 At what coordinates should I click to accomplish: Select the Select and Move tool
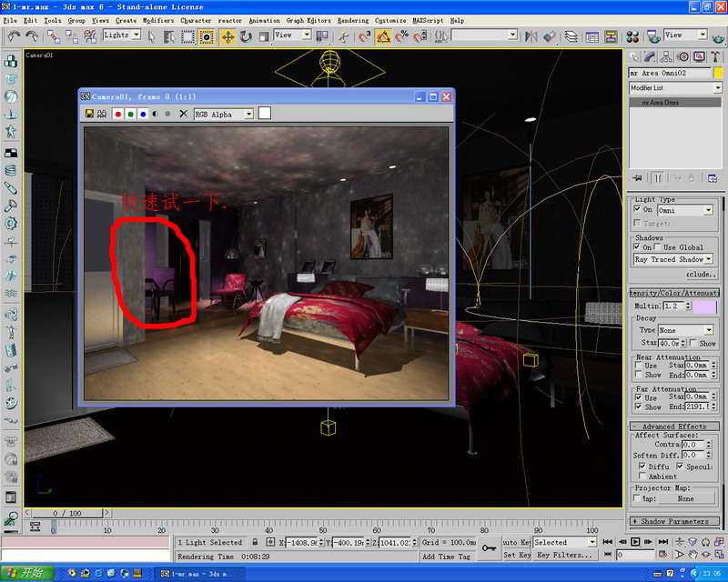click(x=228, y=36)
